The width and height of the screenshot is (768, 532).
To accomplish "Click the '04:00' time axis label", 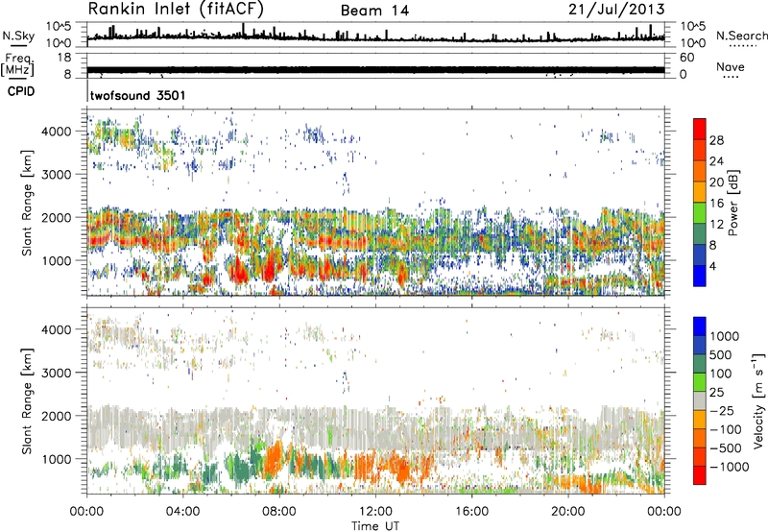I will pyautogui.click(x=183, y=512).
